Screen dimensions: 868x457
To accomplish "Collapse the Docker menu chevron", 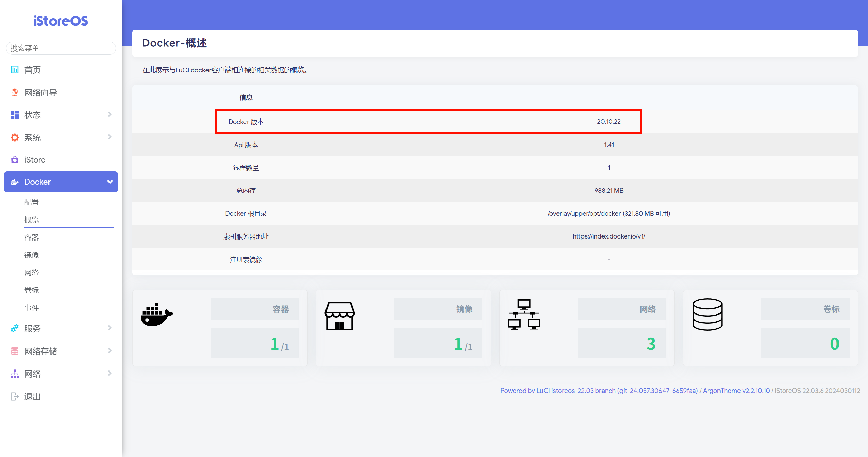I will coord(110,182).
